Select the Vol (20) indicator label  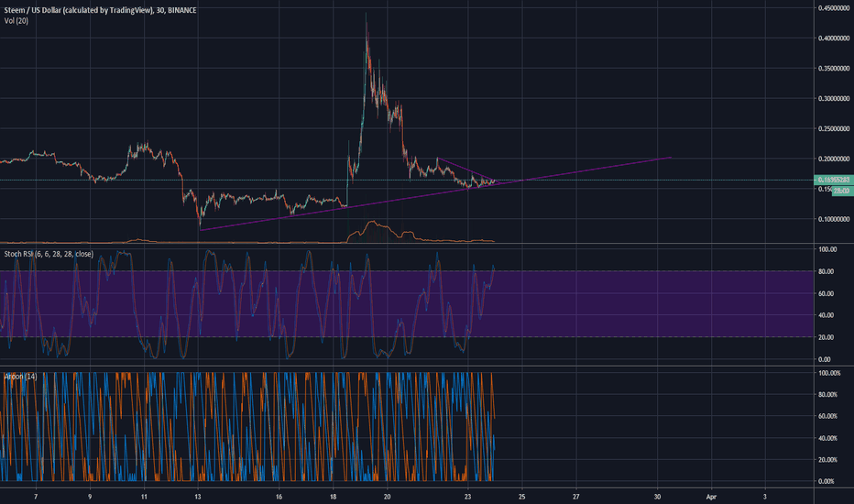(x=16, y=21)
